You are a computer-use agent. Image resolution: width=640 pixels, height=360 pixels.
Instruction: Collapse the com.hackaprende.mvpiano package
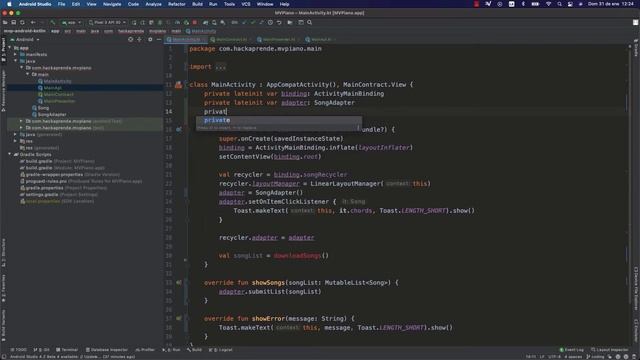(x=22, y=68)
